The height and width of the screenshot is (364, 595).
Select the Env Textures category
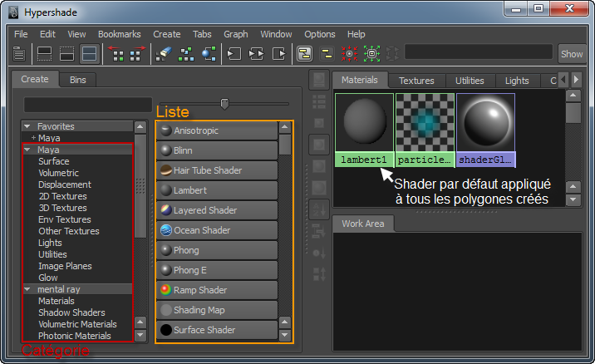pyautogui.click(x=65, y=219)
